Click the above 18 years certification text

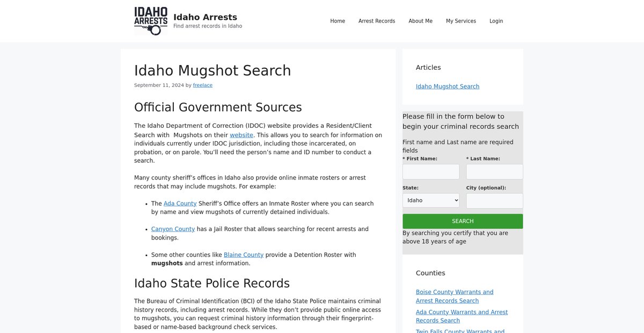point(456,237)
